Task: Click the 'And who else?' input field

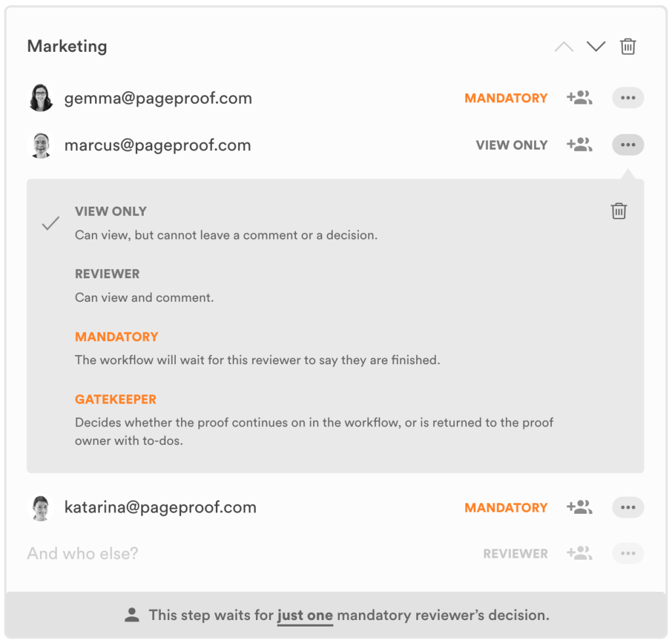Action: 82,553
